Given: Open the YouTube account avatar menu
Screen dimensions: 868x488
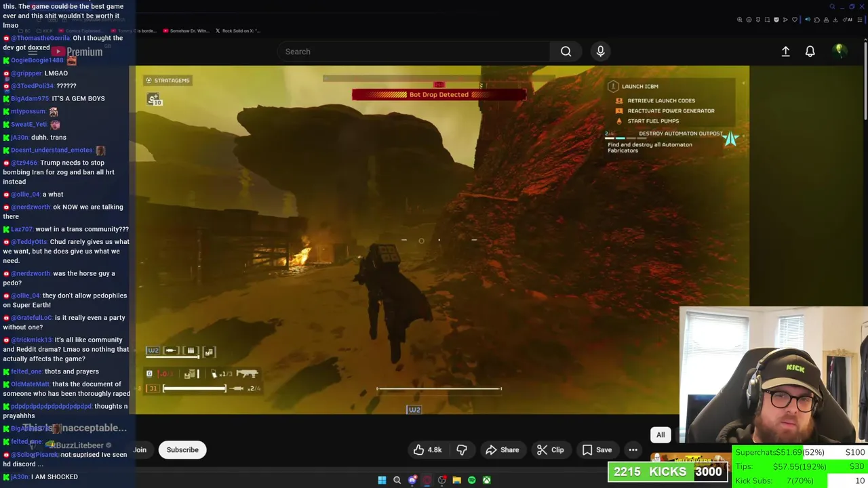Looking at the screenshot, I should [840, 51].
